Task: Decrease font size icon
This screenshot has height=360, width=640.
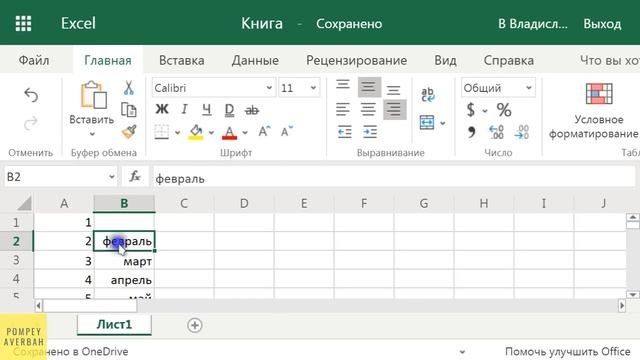Action: [x=287, y=131]
